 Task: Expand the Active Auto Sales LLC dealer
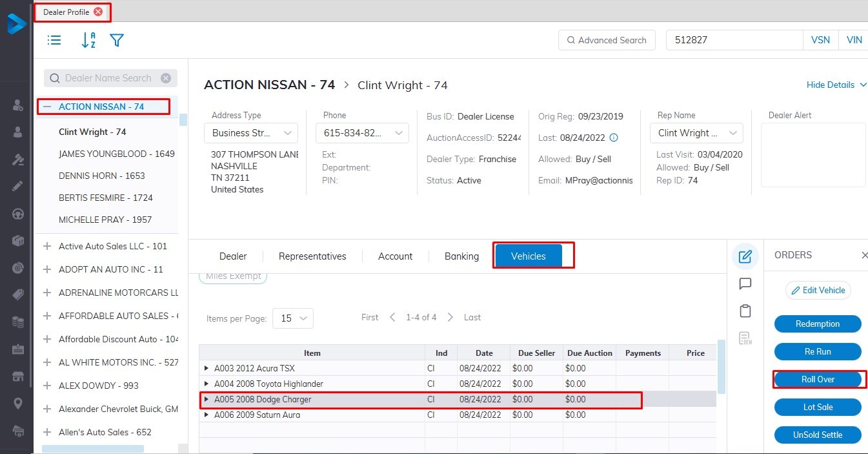tap(47, 246)
